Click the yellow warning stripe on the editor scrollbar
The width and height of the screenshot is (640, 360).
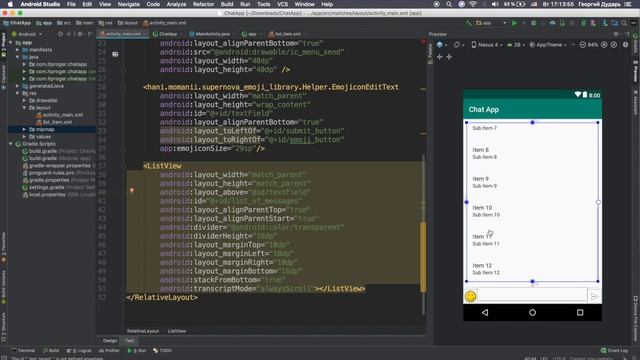coord(423,257)
